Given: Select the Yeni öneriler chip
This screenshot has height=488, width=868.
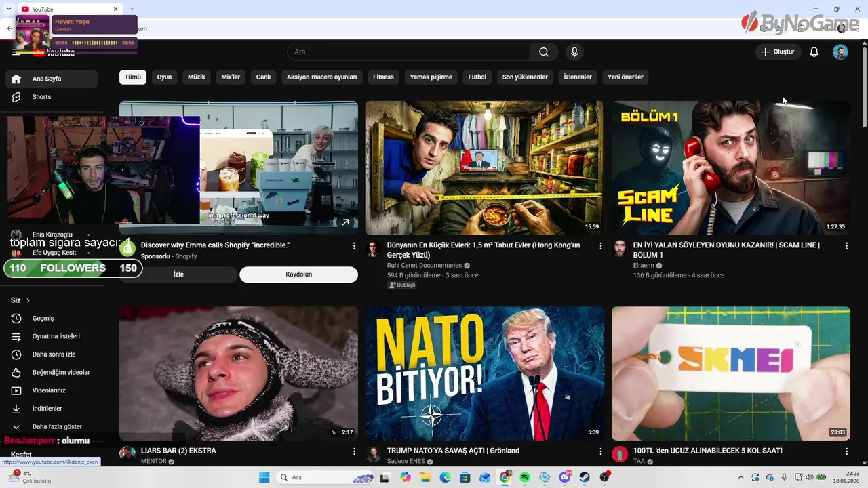Looking at the screenshot, I should click(x=625, y=77).
